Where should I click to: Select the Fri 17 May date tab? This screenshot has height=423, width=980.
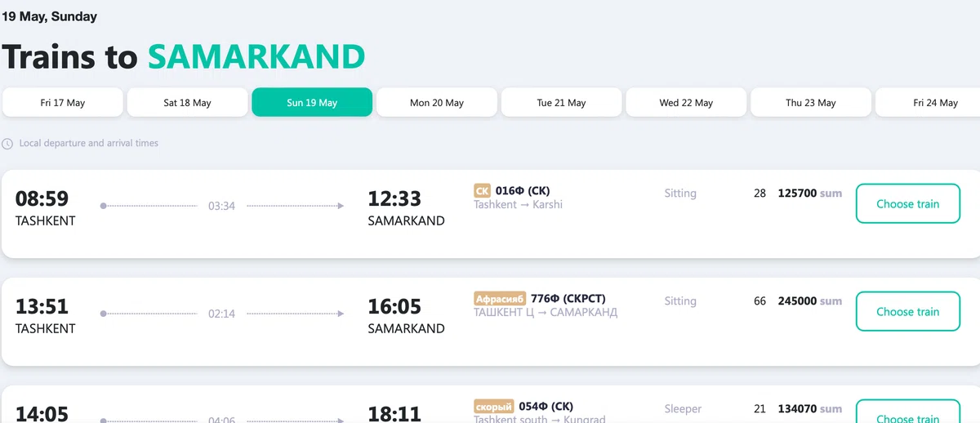63,103
